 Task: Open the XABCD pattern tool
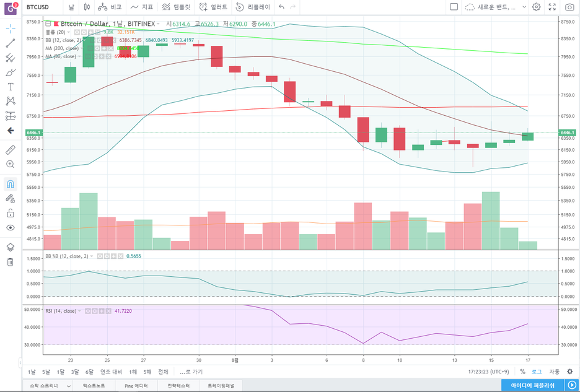[11, 101]
